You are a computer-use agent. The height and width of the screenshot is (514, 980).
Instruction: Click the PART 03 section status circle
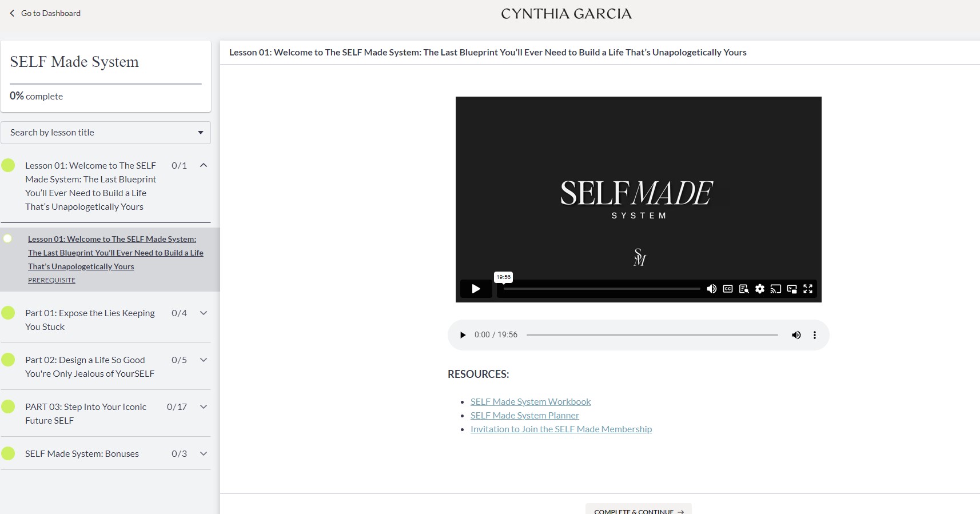pos(8,407)
